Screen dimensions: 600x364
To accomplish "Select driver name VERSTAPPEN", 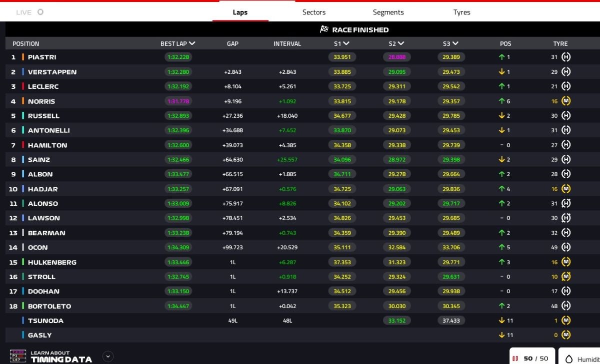I will tap(52, 72).
